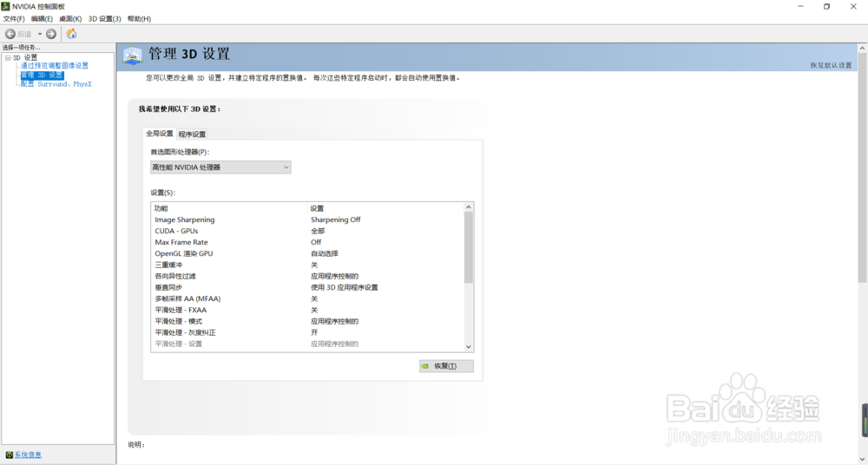Click 恢复默认设置 link in header

831,65
